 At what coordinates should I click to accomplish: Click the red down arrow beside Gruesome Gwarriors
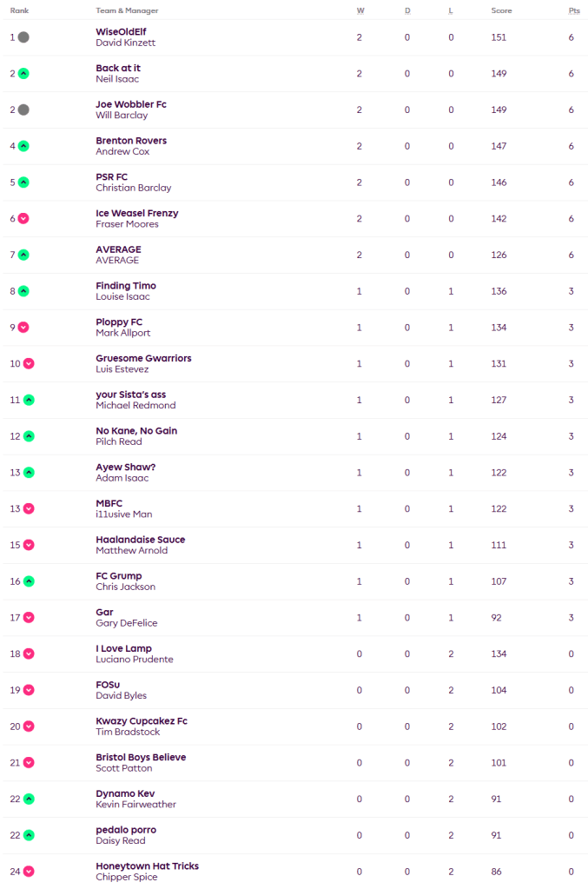tap(29, 364)
